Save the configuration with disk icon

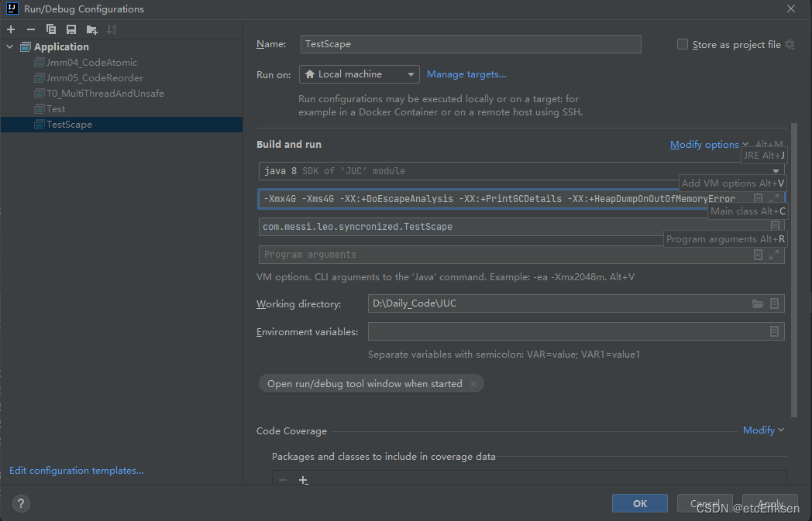click(x=71, y=29)
